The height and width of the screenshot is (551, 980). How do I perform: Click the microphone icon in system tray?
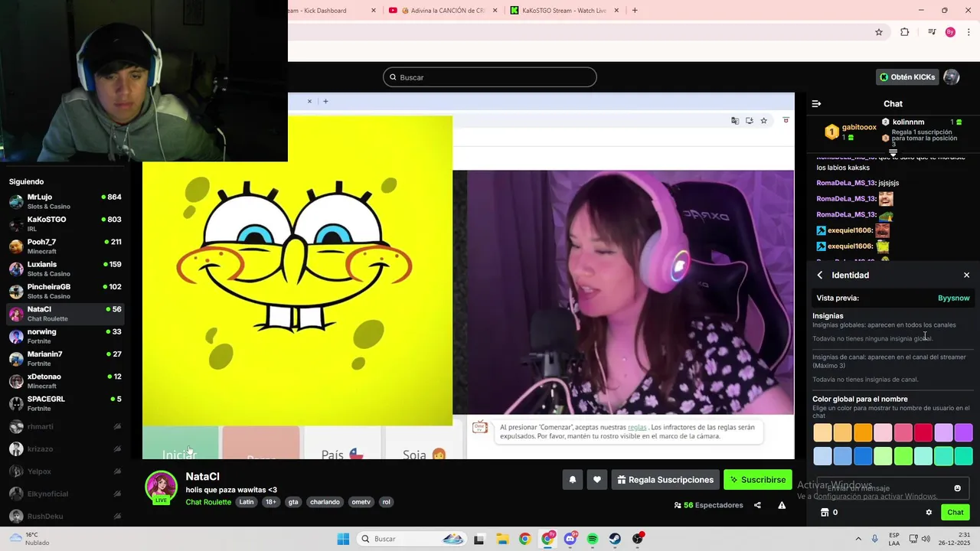tap(875, 539)
